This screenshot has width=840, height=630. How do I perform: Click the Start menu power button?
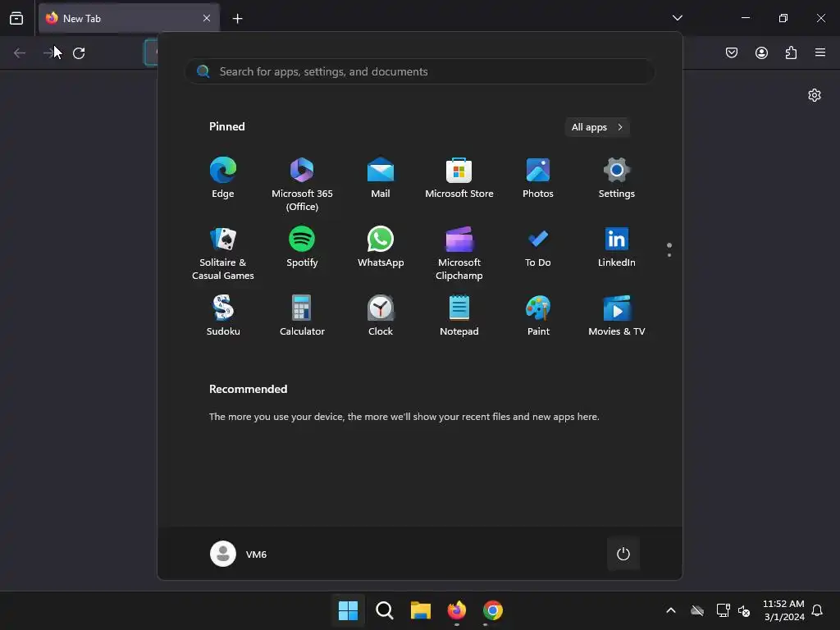click(623, 554)
